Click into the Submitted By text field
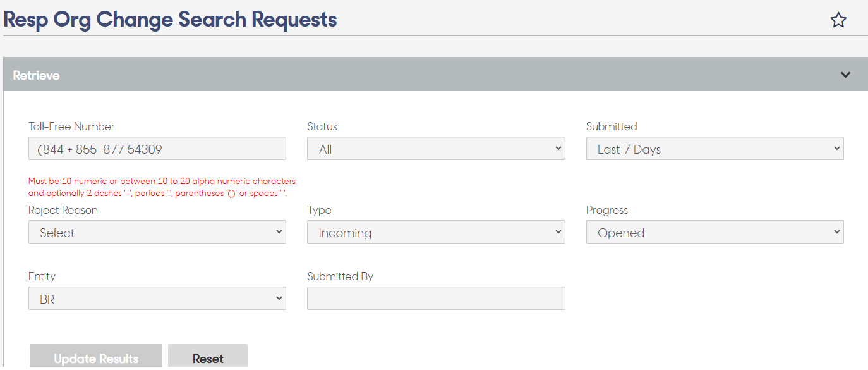This screenshot has width=868, height=370. (436, 299)
